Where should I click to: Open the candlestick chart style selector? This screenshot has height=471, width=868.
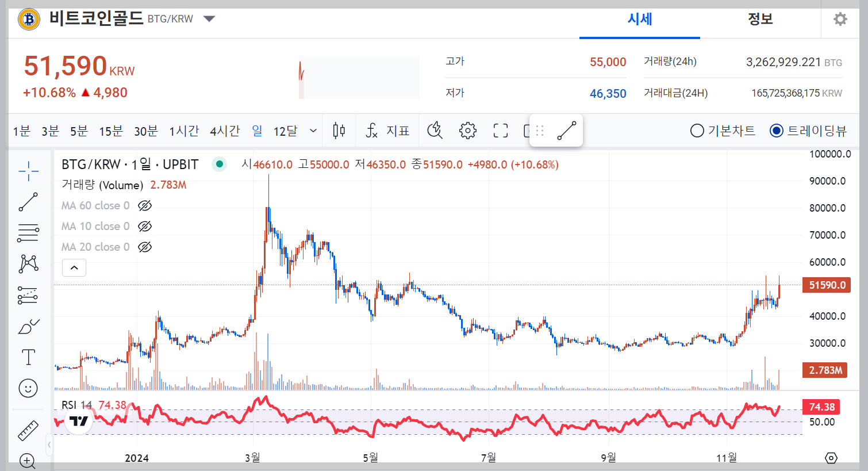[x=339, y=131]
